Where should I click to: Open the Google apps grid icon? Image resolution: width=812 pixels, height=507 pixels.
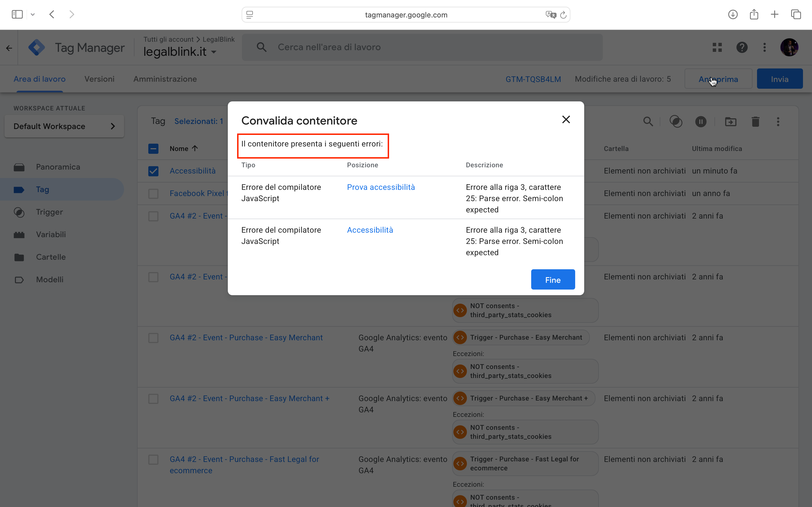click(x=717, y=47)
